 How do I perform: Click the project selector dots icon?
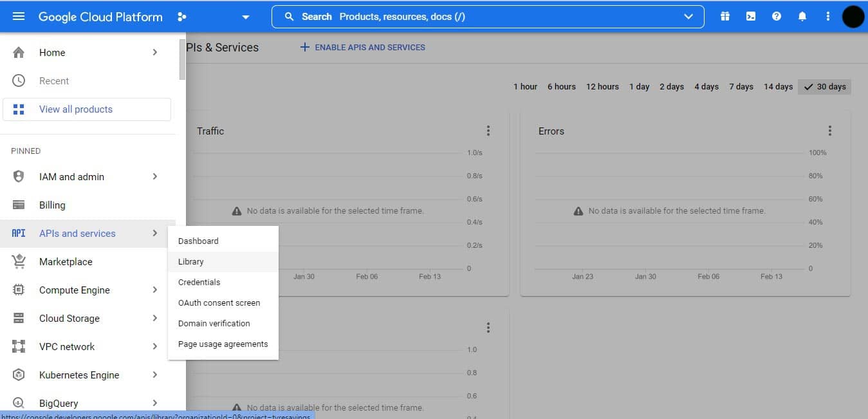coord(182,17)
